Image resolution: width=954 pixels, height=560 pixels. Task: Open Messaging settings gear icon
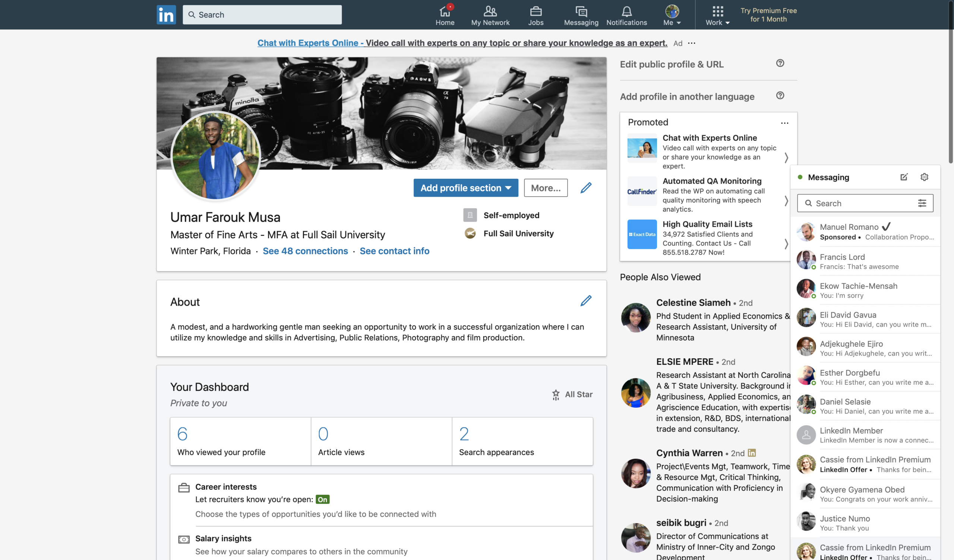[x=924, y=177]
